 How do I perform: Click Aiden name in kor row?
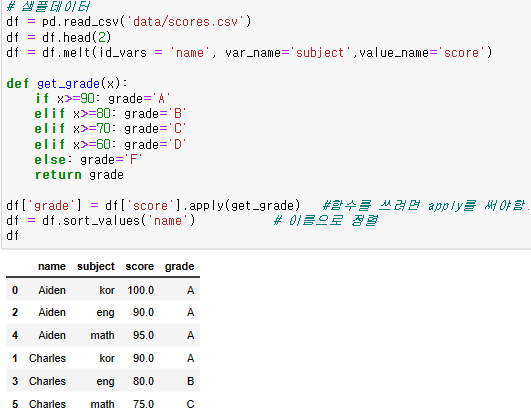52,290
